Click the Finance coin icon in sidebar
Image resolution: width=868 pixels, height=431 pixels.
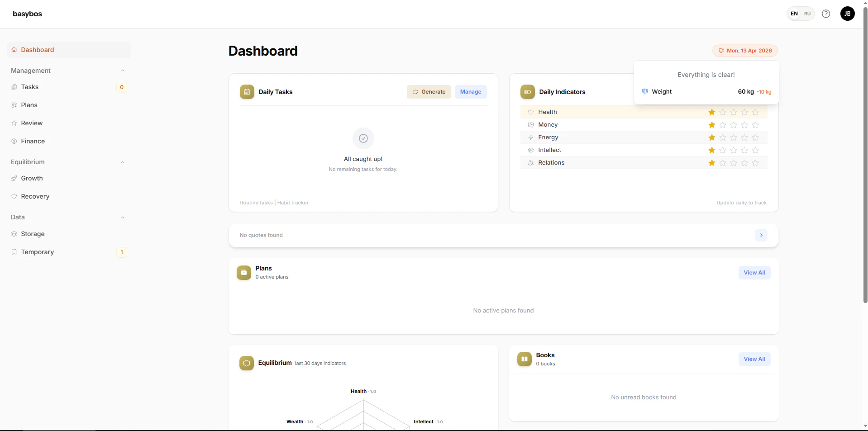(x=14, y=141)
